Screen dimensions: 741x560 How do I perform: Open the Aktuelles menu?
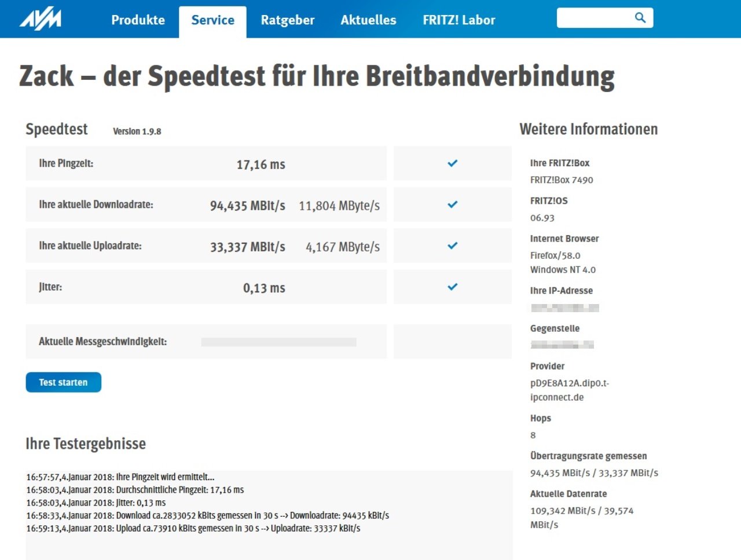tap(368, 20)
